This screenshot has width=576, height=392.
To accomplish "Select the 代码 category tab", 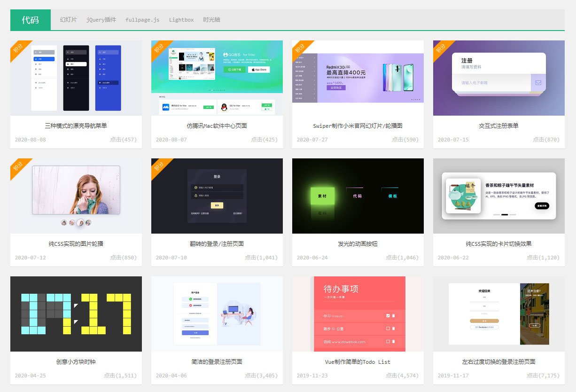I will pos(31,20).
